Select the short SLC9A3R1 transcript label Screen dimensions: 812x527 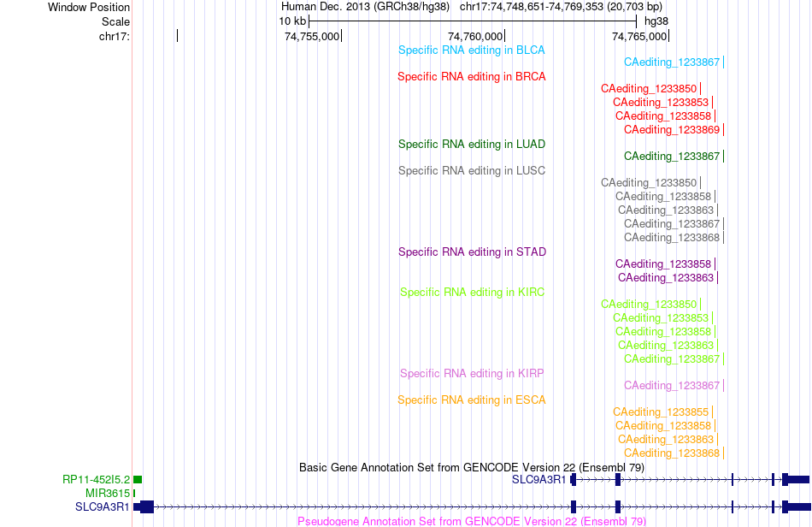(x=538, y=480)
